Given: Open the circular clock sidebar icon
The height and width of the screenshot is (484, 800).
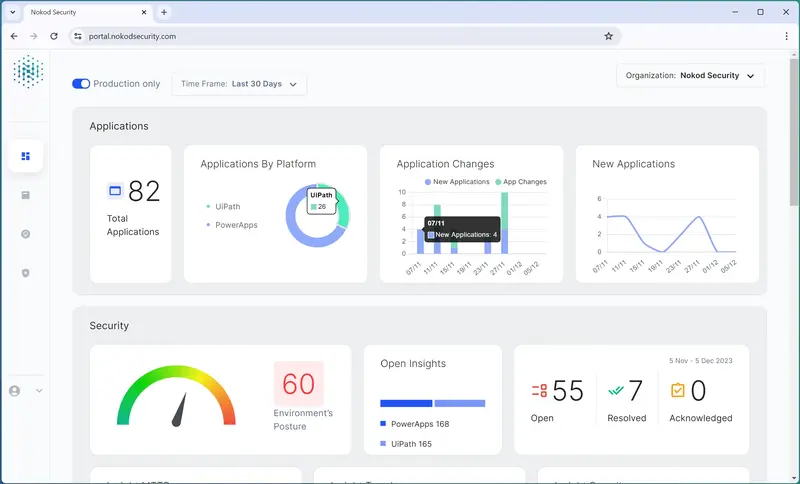Looking at the screenshot, I should (x=26, y=234).
